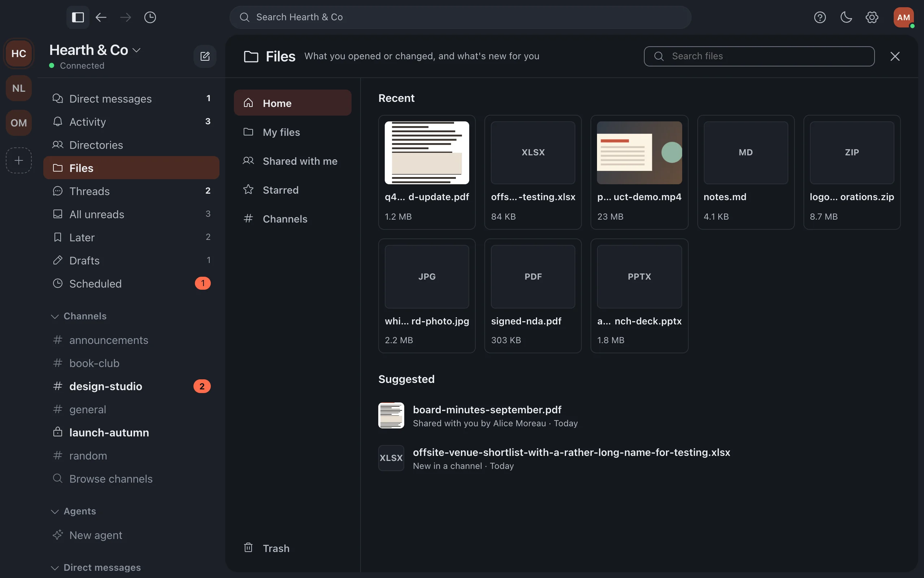
Task: Show Starred files
Action: 292,190
